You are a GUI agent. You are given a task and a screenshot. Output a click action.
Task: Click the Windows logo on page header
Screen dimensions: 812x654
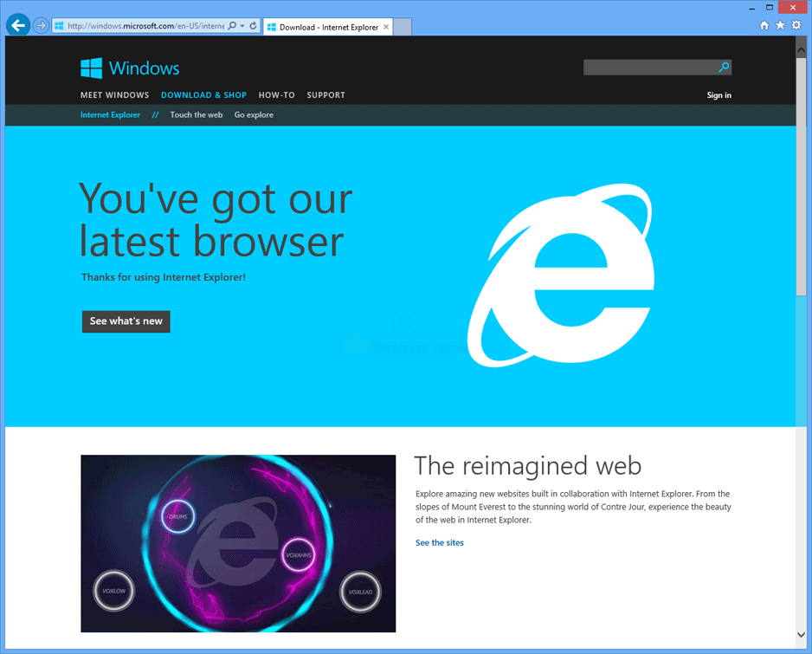[x=130, y=68]
